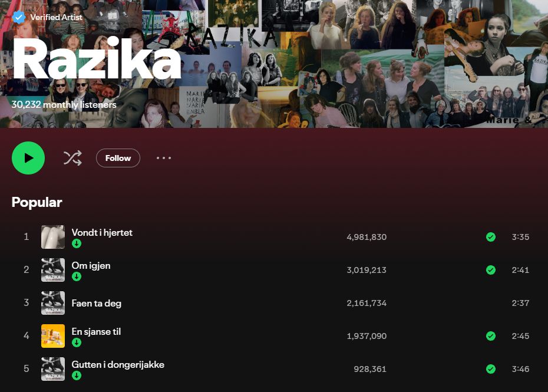Click duration 2:41
Viewport: 548px width, 392px height.
520,270
